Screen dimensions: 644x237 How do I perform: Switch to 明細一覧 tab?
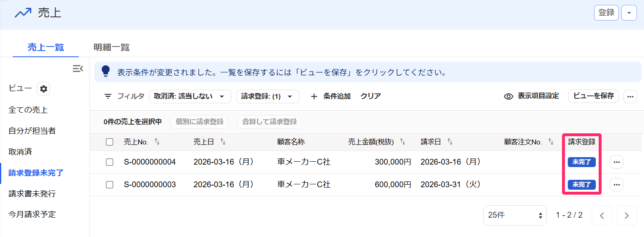point(112,47)
